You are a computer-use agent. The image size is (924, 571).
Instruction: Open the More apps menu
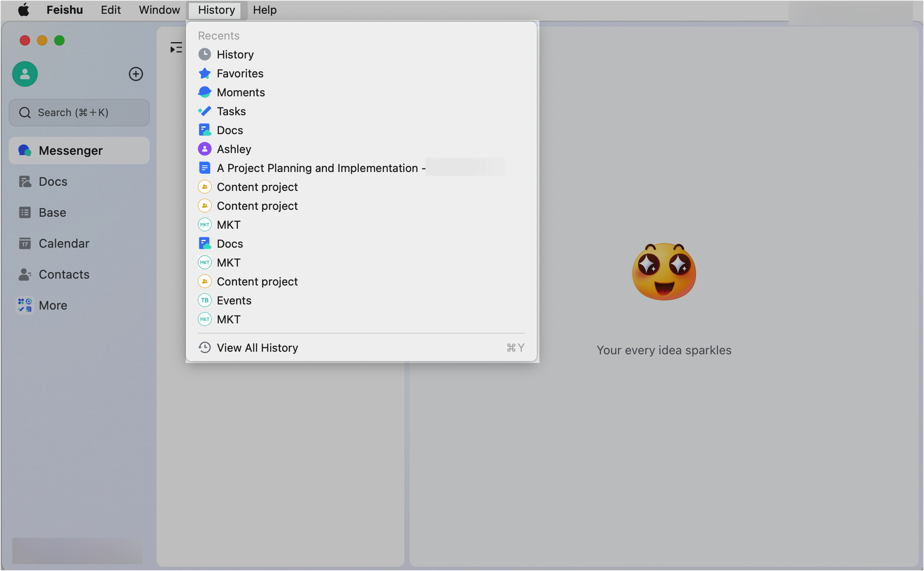pos(52,305)
